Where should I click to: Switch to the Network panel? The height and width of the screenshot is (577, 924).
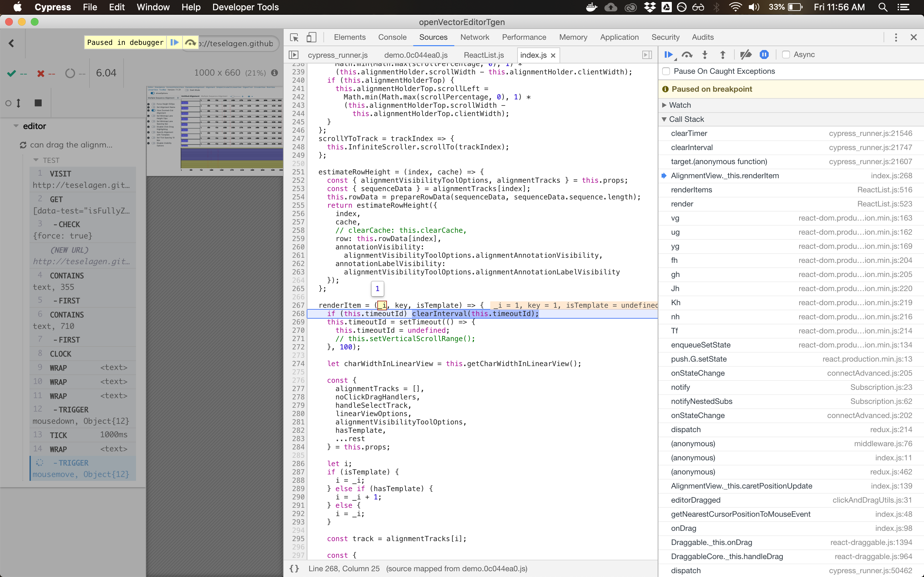[x=475, y=37]
